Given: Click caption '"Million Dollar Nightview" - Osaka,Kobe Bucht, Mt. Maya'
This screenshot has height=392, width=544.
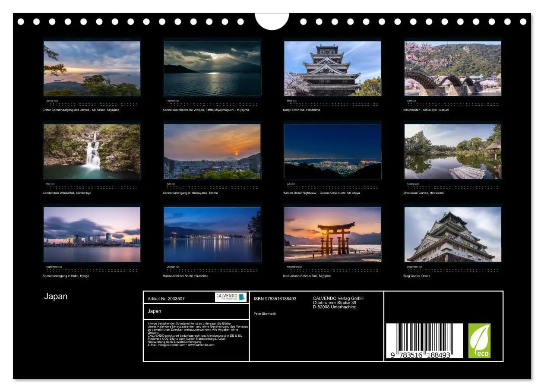Looking at the screenshot, I should [x=321, y=193].
